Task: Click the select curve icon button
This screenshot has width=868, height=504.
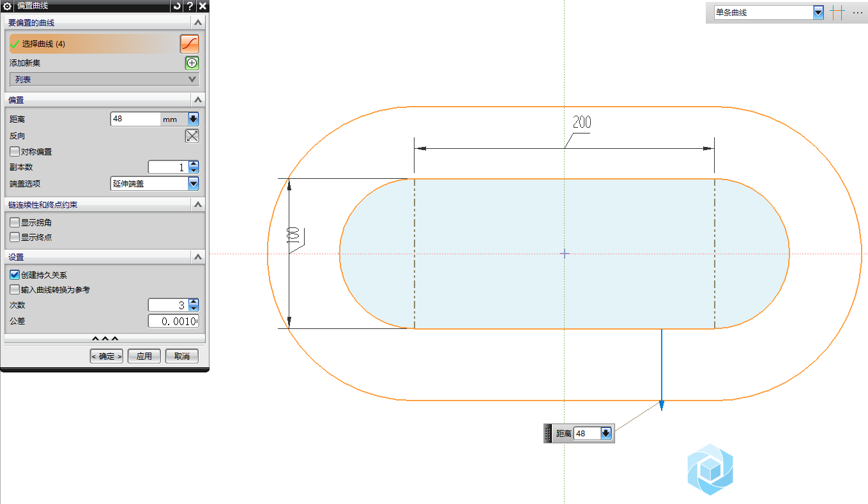Action: [190, 44]
